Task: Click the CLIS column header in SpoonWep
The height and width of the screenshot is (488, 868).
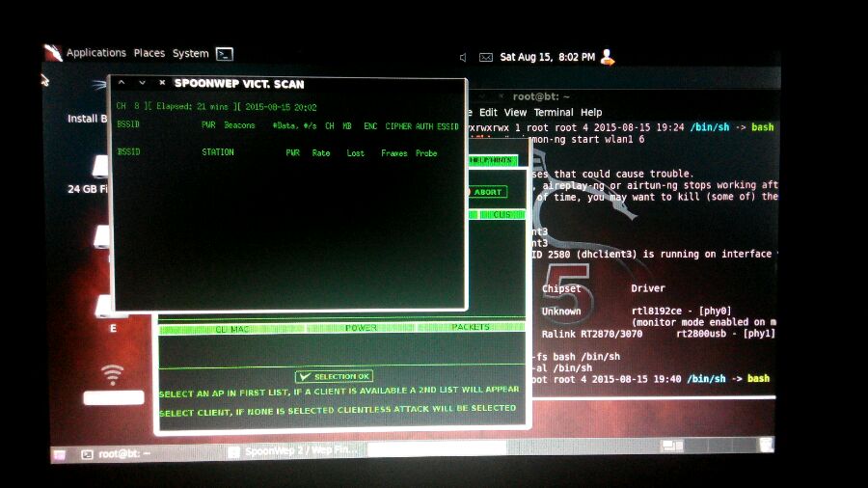Action: tap(502, 214)
